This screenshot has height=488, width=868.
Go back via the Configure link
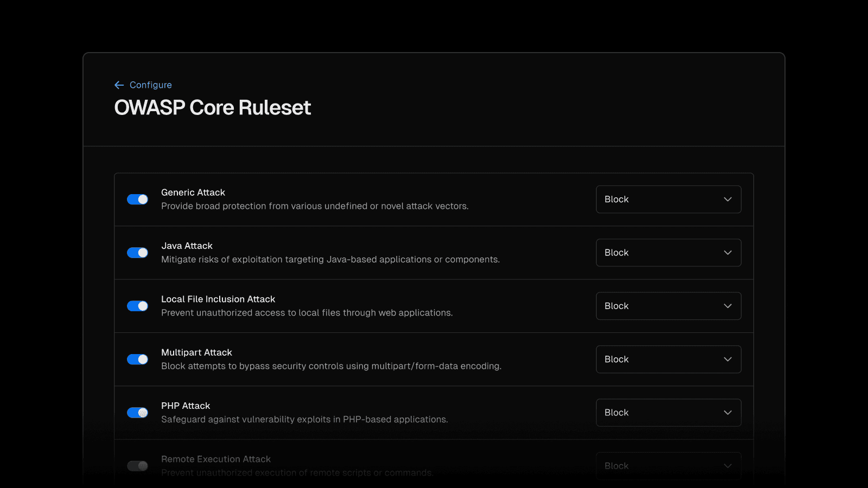[150, 85]
